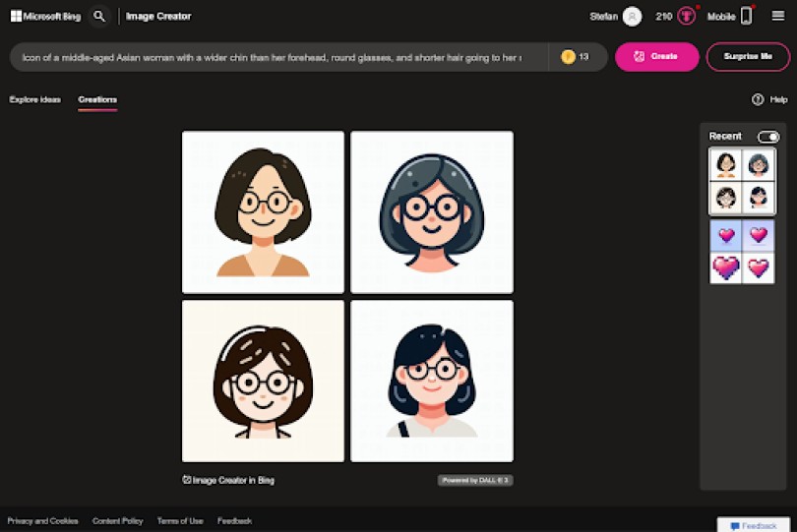This screenshot has width=797, height=532.
Task: Click the Feedback button in corner
Action: pyautogui.click(x=754, y=525)
